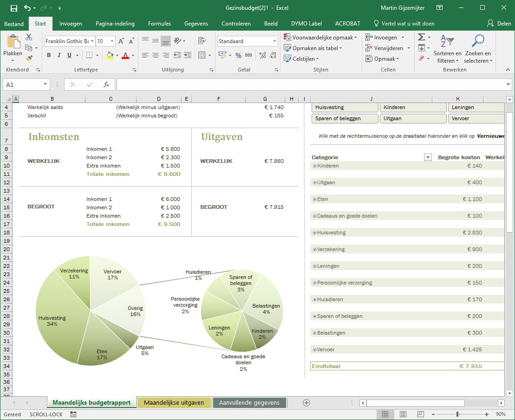Screen dimensions: 515x420
Task: Open the font name dropdown
Action: coord(92,41)
